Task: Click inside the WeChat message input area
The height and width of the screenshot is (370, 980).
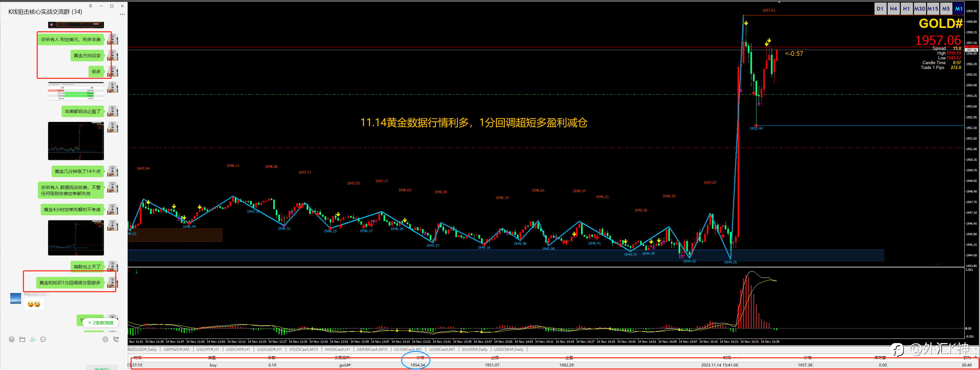Action: coord(63,354)
